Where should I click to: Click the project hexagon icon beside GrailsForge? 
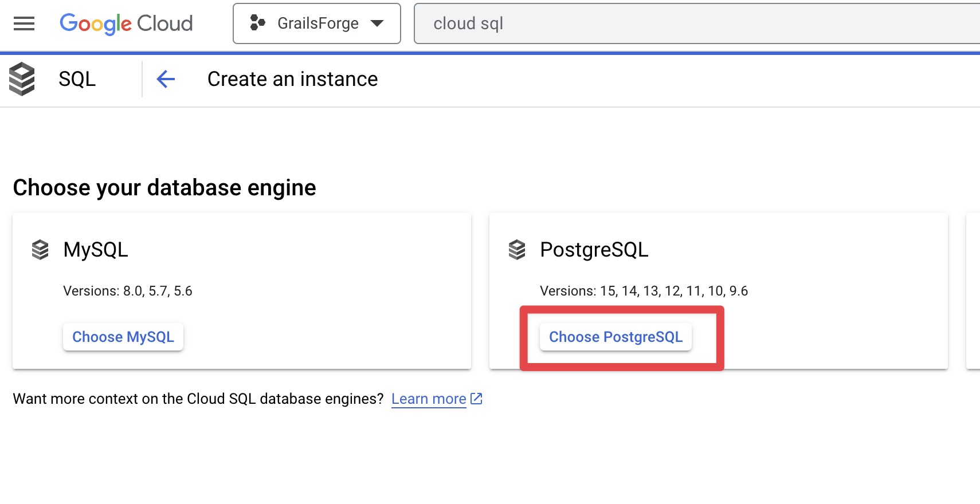coord(258,23)
